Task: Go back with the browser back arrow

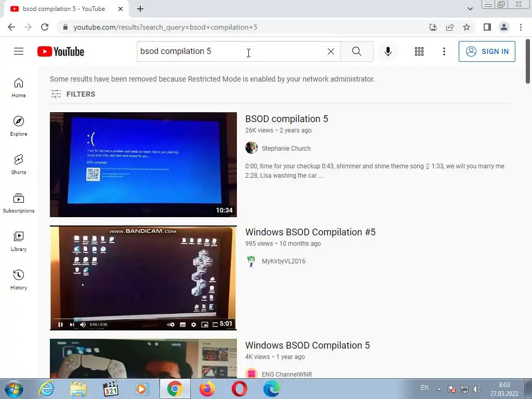Action: [11, 27]
